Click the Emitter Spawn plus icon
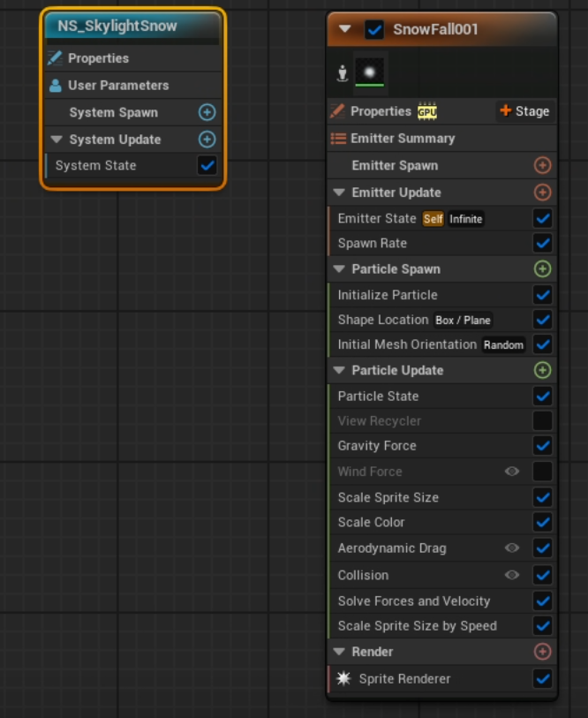588x718 pixels. tap(542, 165)
